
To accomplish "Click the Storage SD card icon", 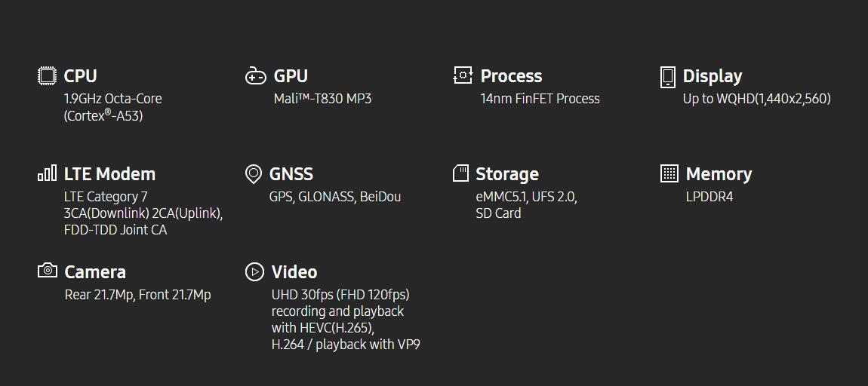I will pos(460,173).
